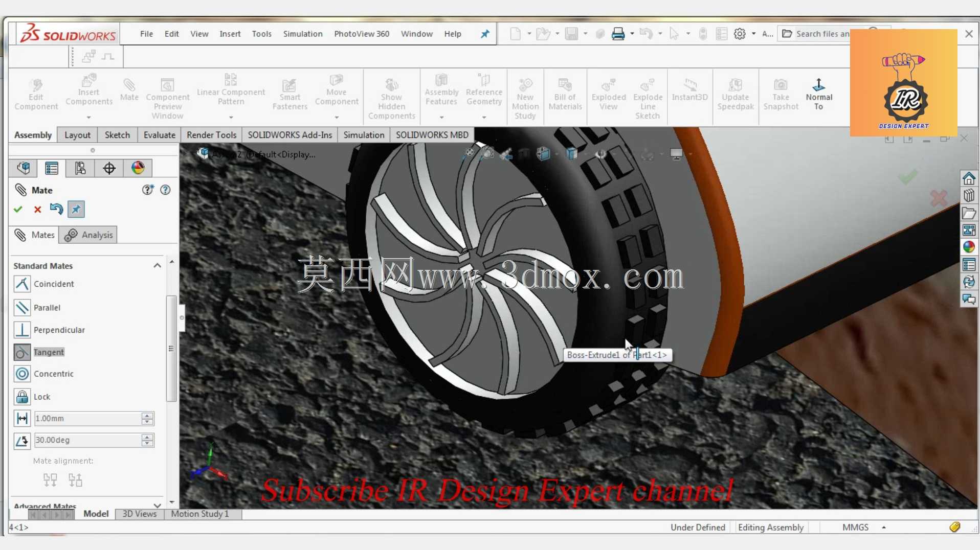This screenshot has height=550, width=980.
Task: Open the Design Library icon
Action: (x=969, y=196)
